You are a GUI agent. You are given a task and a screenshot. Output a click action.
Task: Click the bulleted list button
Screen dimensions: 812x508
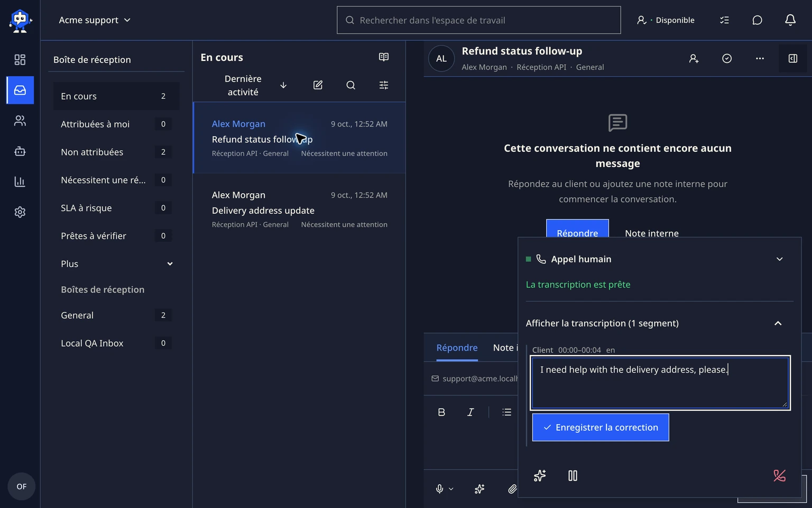[507, 412]
